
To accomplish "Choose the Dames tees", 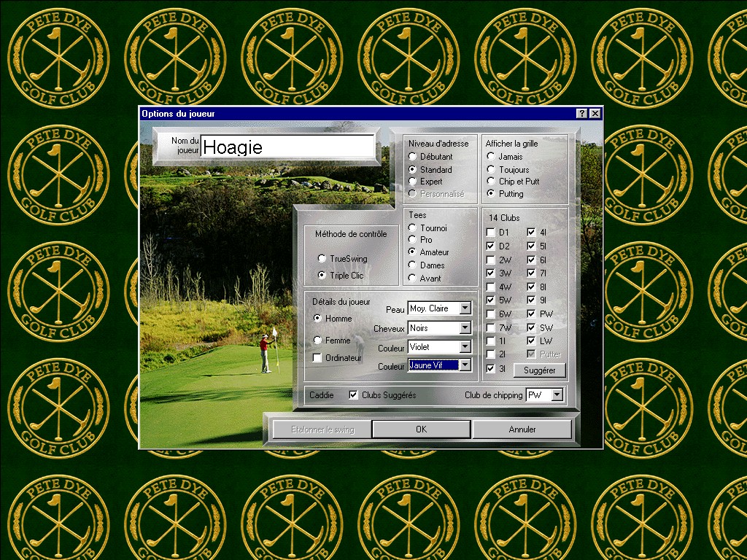I will [413, 265].
